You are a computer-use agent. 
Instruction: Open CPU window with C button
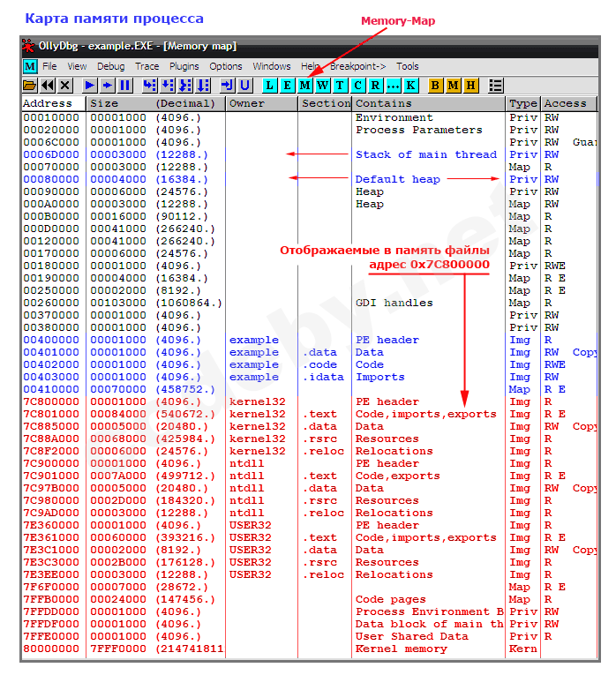tap(357, 86)
